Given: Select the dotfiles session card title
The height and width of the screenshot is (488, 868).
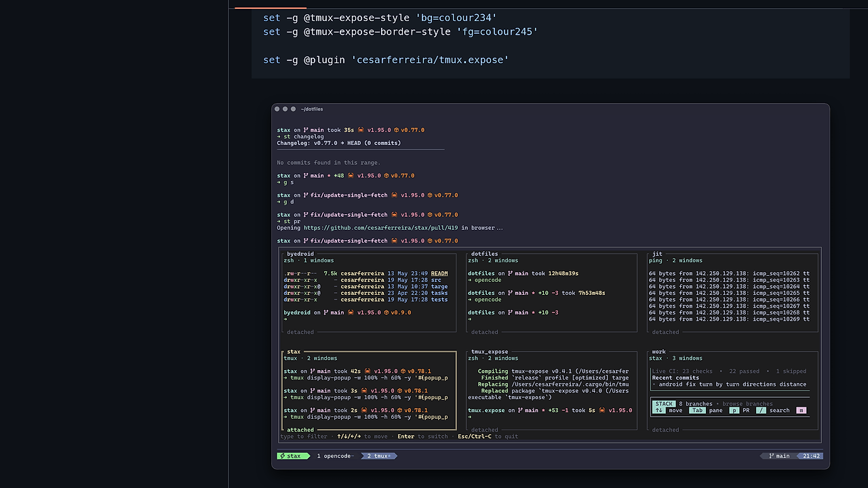Looking at the screenshot, I should coord(484,254).
